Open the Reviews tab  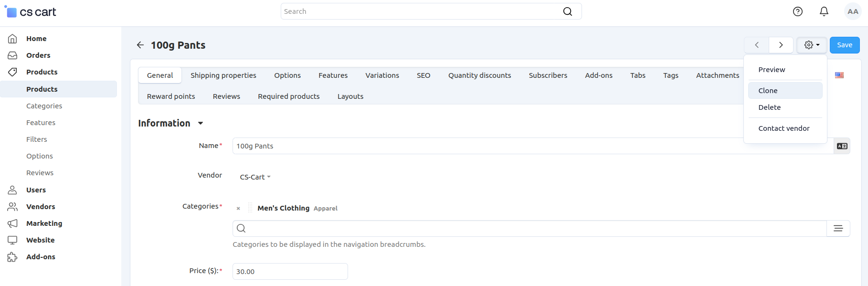226,96
